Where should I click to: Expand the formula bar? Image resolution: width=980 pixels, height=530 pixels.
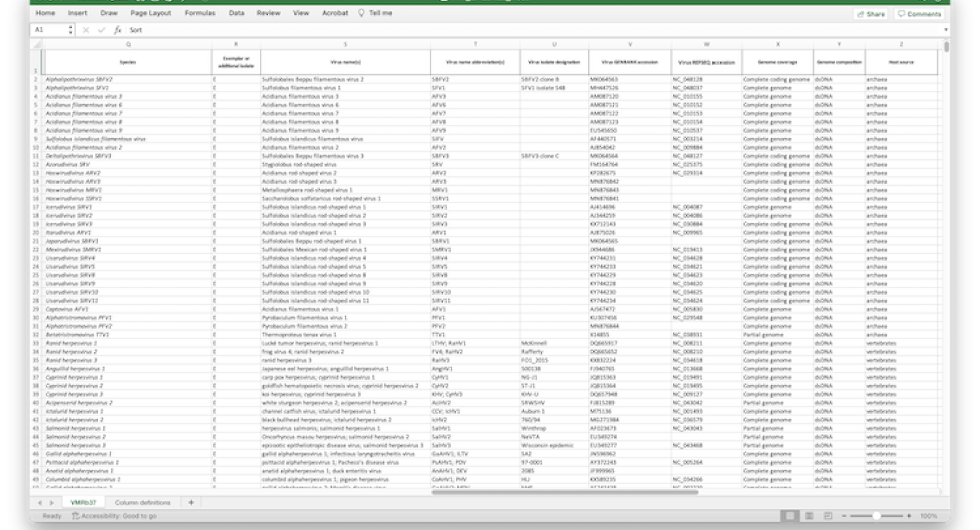pos(946,30)
